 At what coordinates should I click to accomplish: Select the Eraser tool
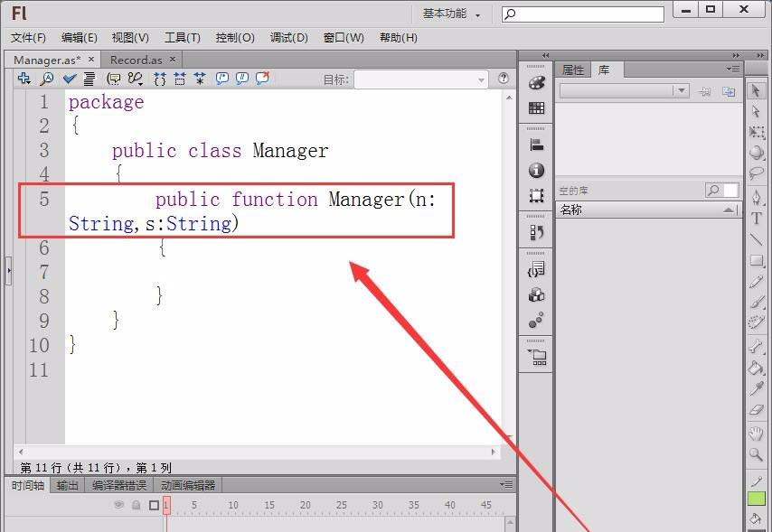pyautogui.click(x=757, y=409)
